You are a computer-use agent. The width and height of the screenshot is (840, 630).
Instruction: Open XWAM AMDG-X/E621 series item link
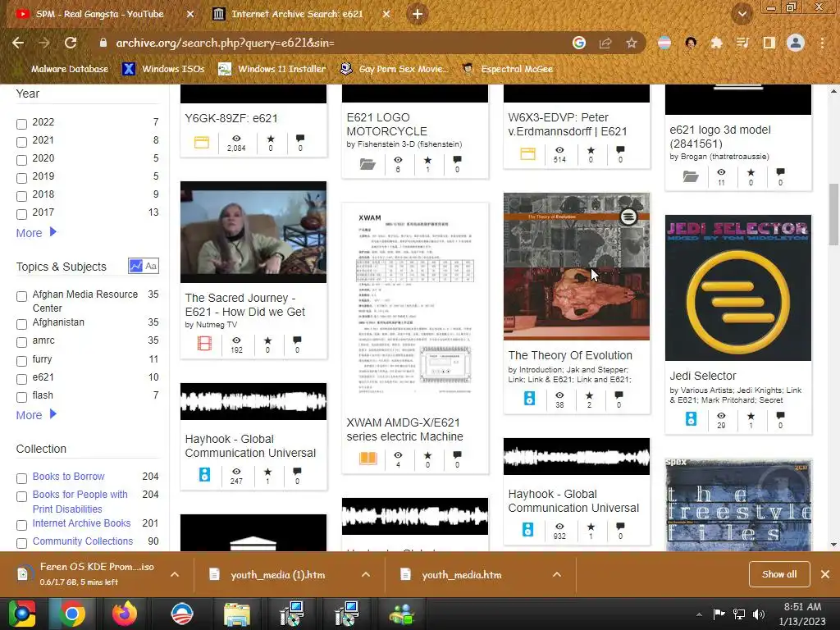404,430
